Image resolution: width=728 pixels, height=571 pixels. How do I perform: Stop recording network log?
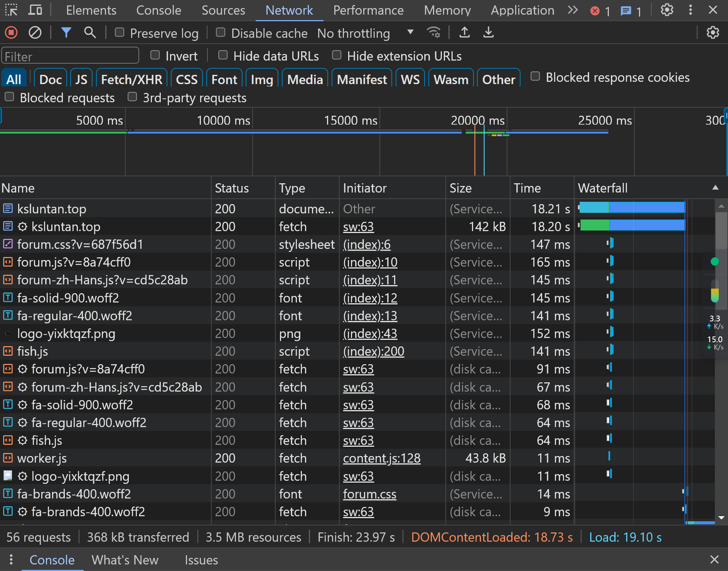point(11,33)
